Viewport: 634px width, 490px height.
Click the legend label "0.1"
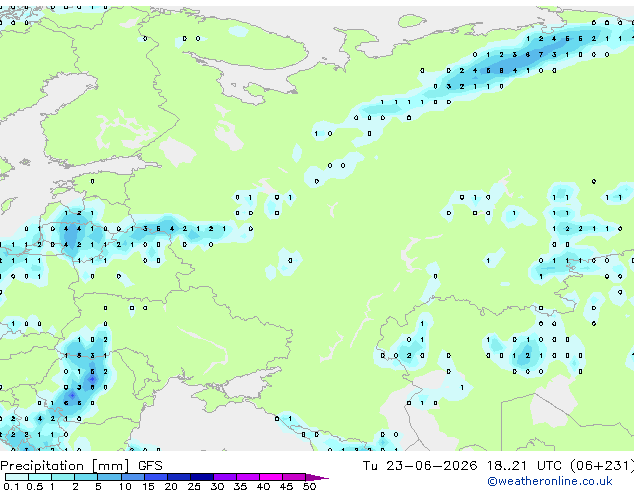tap(11, 486)
